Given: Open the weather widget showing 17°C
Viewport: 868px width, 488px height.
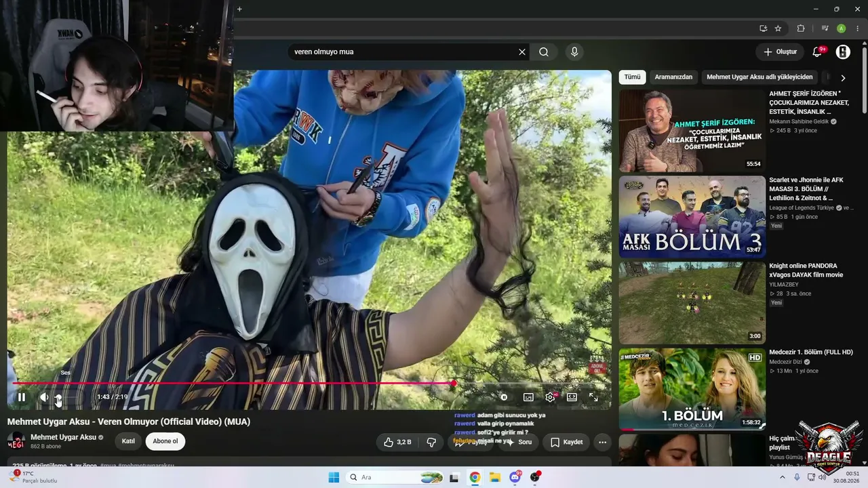Looking at the screenshot, I should 32,477.
